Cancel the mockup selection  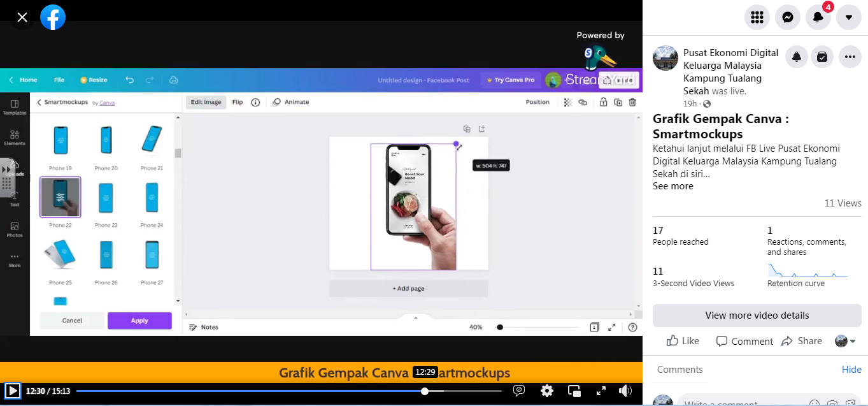72,321
